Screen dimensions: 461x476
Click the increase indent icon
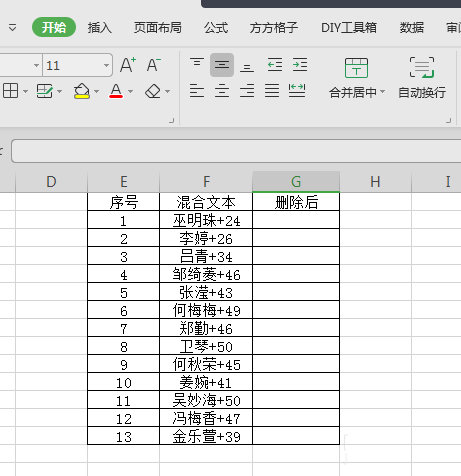300,65
